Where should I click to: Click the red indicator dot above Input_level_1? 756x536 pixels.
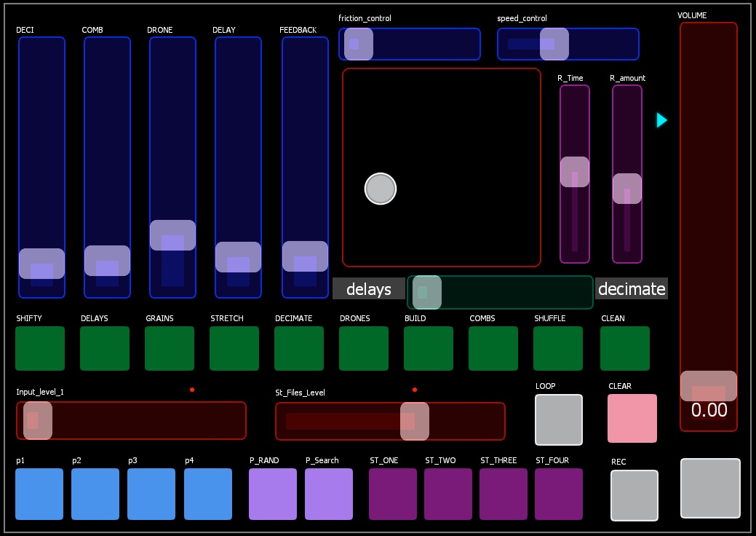(192, 390)
